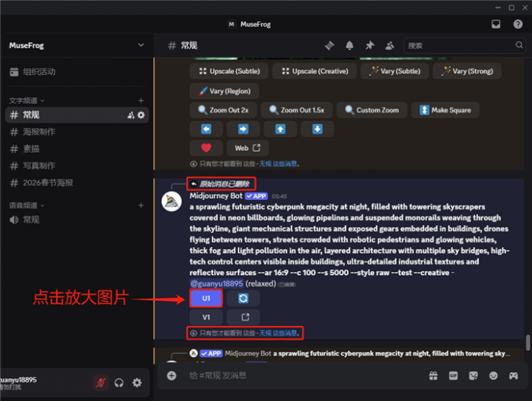Dismiss messages link under Web button
The image size is (532, 401).
click(x=279, y=163)
